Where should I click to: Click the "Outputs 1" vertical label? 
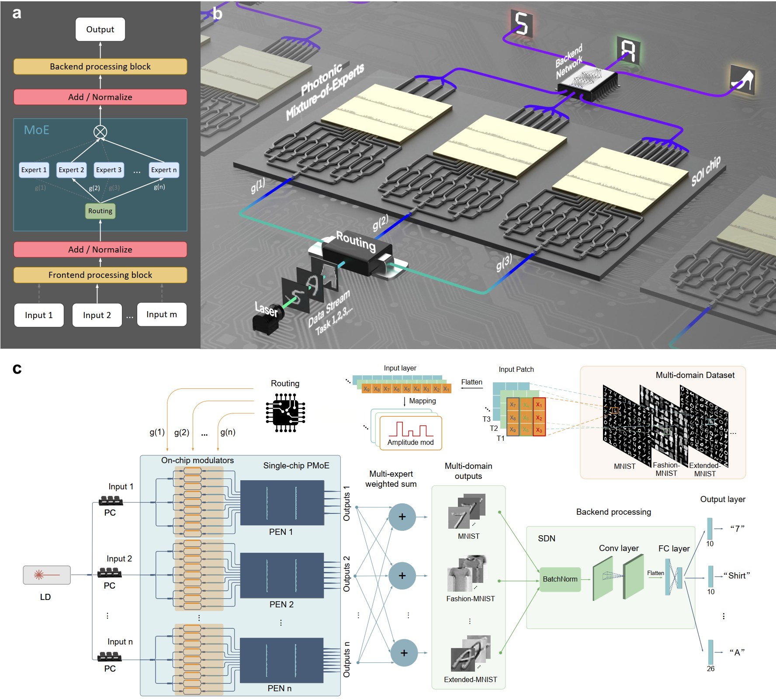pos(346,503)
